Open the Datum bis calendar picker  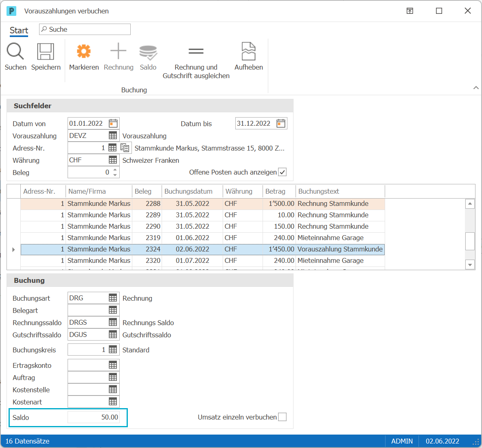tap(280, 124)
